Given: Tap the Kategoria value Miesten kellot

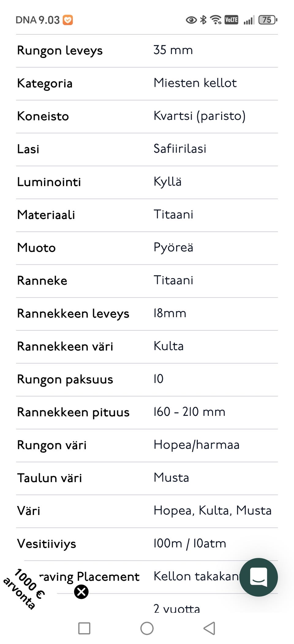Looking at the screenshot, I should (195, 83).
